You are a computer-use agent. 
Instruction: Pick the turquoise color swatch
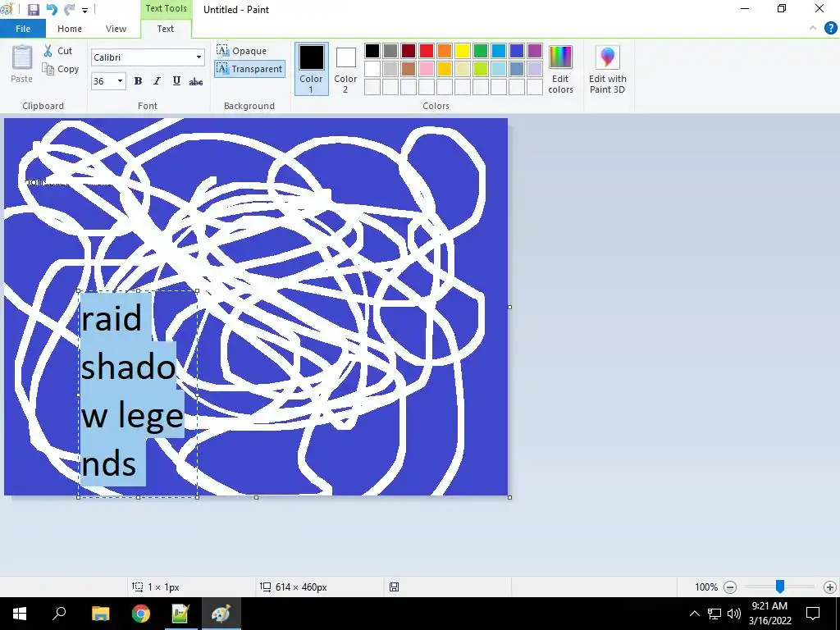(x=499, y=51)
